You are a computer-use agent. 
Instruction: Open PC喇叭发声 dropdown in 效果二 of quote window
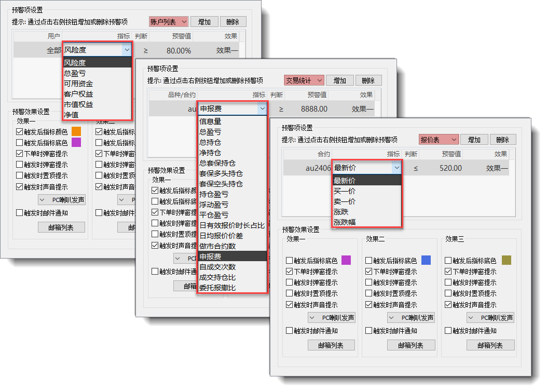tap(411, 318)
